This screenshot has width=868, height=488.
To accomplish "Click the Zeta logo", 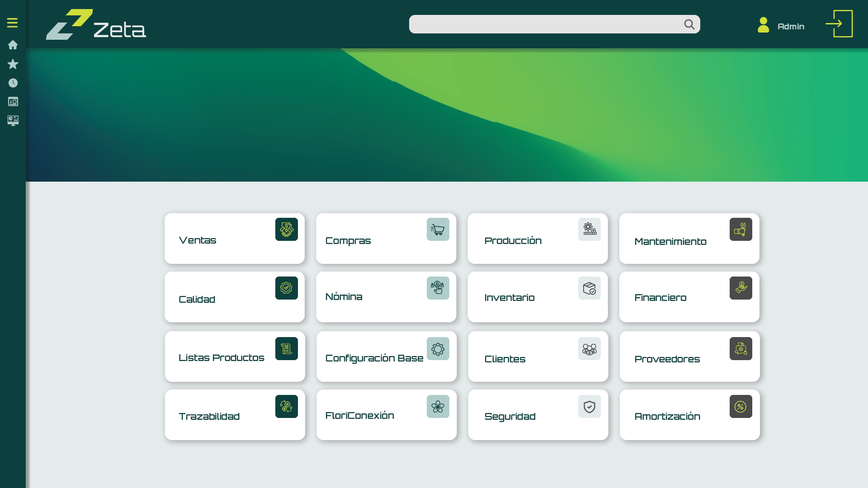I will tap(96, 25).
